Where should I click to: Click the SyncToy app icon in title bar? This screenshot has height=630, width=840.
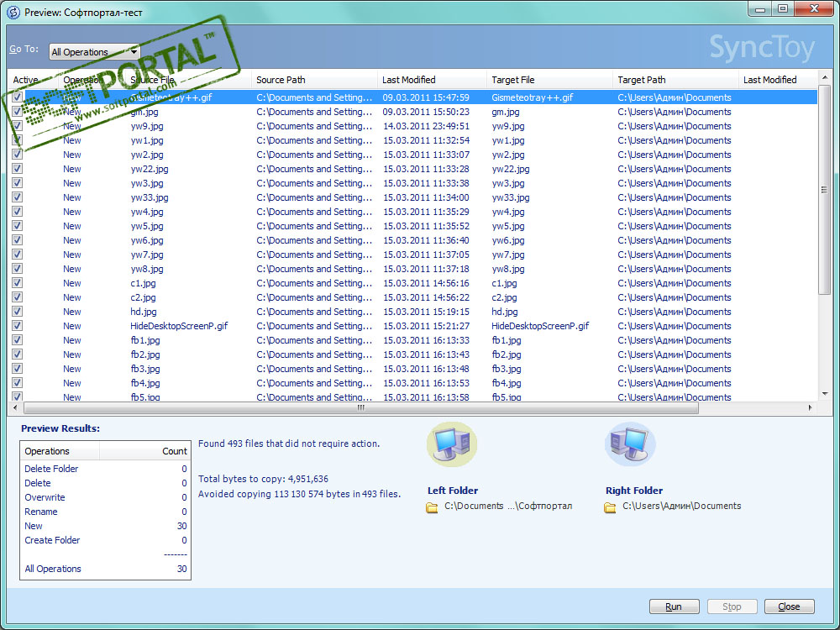click(13, 12)
